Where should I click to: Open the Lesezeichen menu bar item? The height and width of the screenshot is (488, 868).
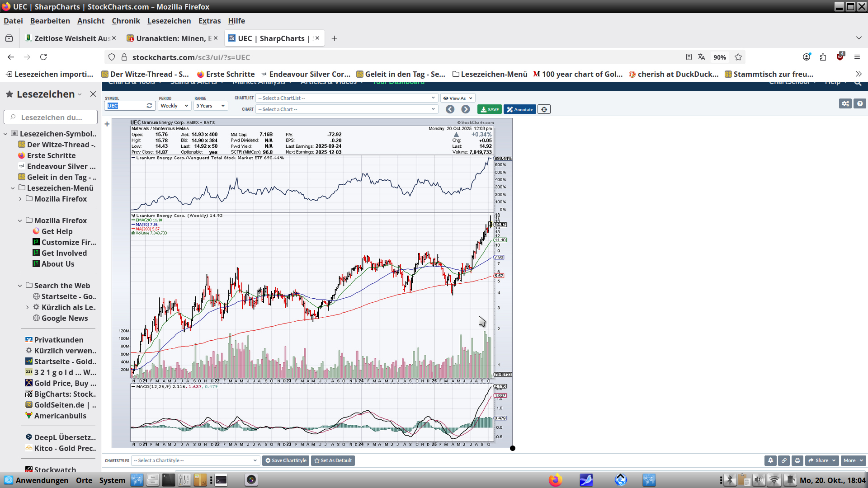(x=169, y=21)
